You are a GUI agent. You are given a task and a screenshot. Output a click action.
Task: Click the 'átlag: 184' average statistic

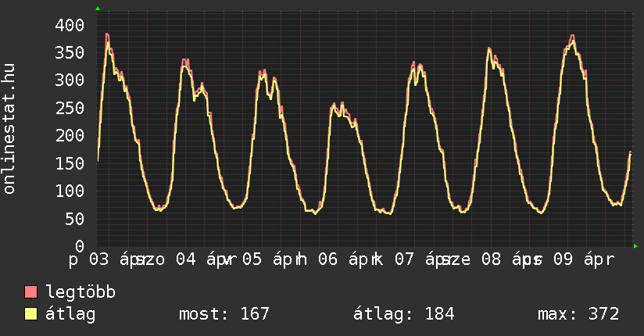click(x=404, y=314)
